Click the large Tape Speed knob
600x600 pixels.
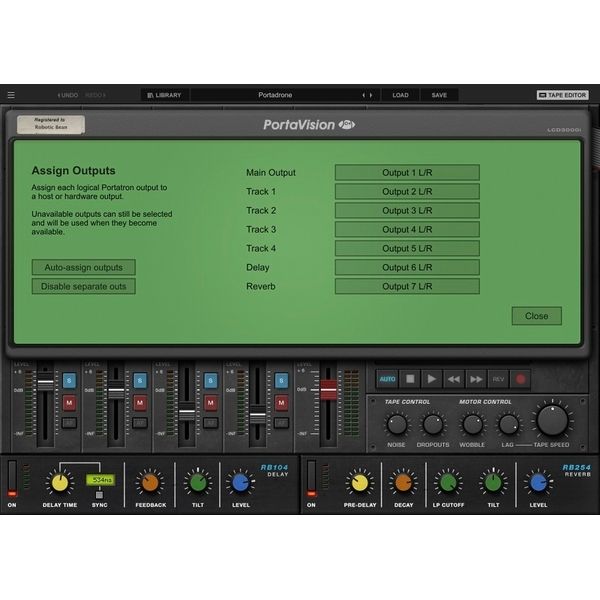pyautogui.click(x=552, y=420)
